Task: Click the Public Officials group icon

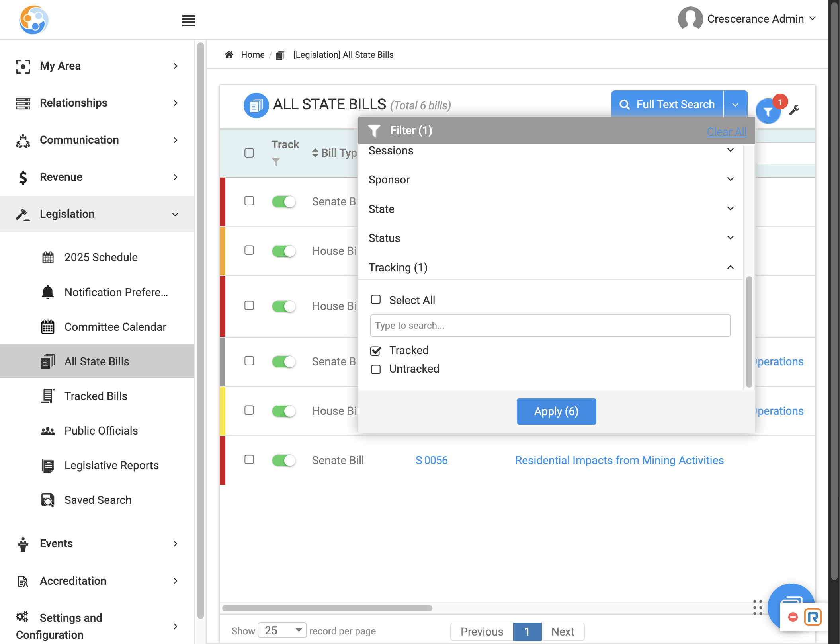Action: pos(48,431)
